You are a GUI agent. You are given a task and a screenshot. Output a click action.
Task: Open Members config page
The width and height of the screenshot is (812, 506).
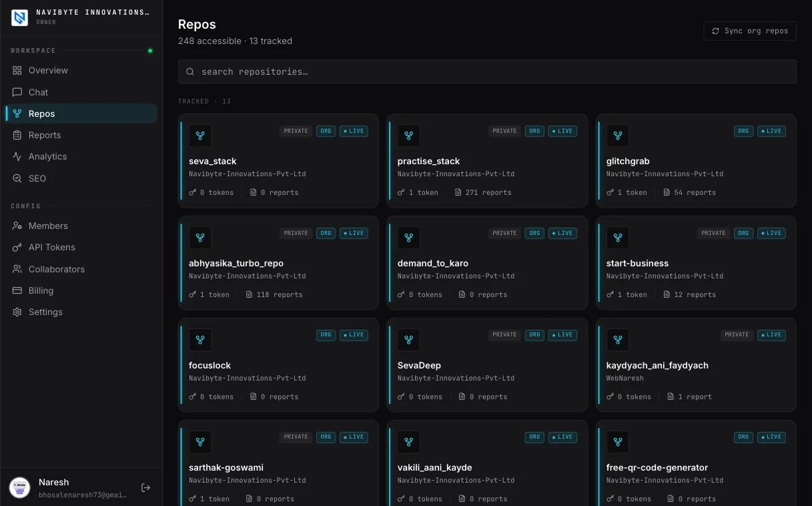tap(81, 226)
